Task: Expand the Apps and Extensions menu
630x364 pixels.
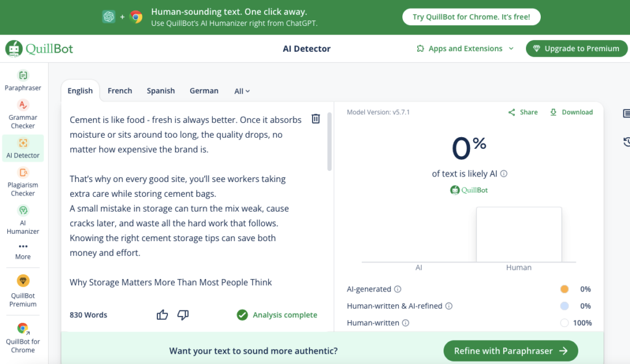Action: (465, 49)
